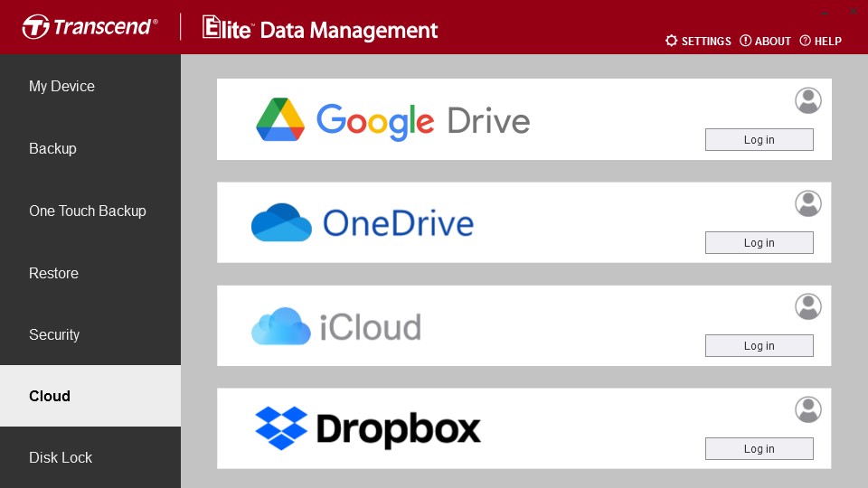
Task: Log in to Dropbox
Action: pyautogui.click(x=759, y=449)
